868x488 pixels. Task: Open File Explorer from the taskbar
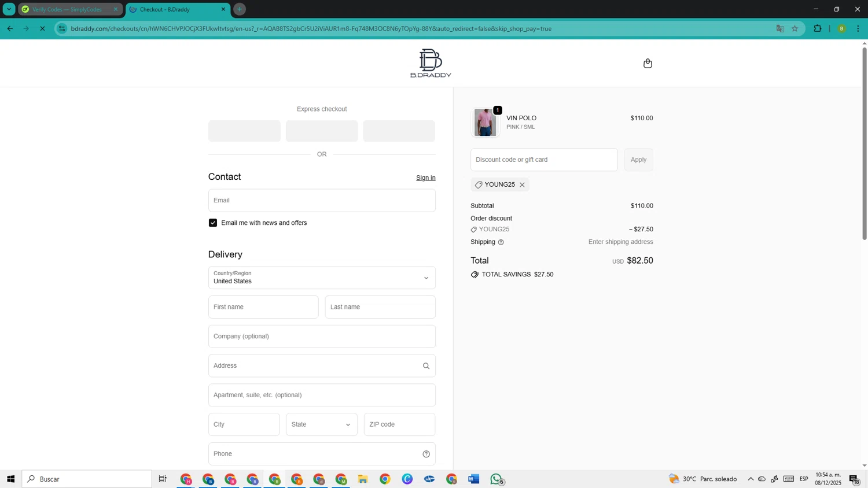pos(363,479)
